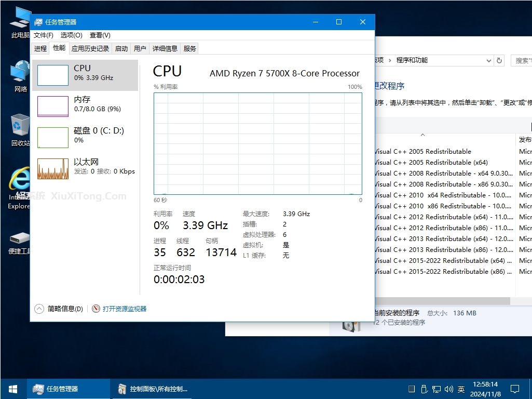Select the CPU performance thumbnail
Screen dimensions: 532x399
[x=85, y=75]
